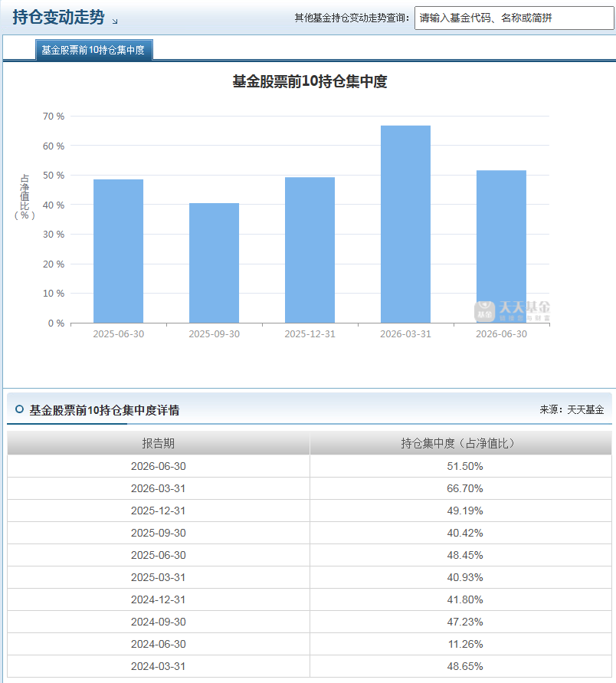Click the 基金股票前10持仓集中度详情 section title
616x683 pixels.
(104, 410)
